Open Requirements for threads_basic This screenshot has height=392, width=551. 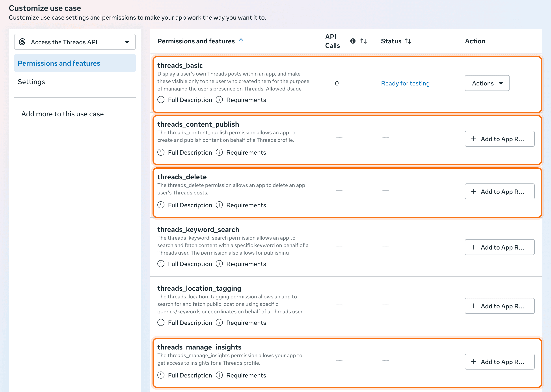(x=246, y=100)
